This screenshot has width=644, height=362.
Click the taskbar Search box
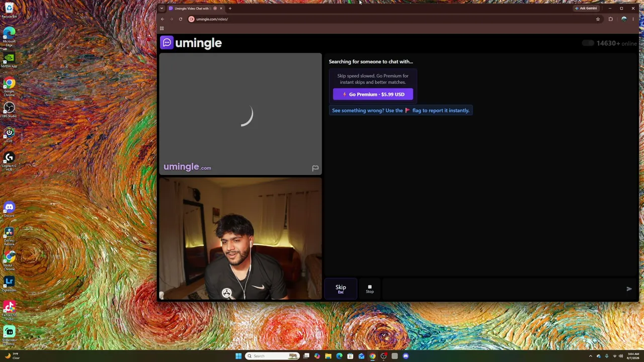(272, 356)
